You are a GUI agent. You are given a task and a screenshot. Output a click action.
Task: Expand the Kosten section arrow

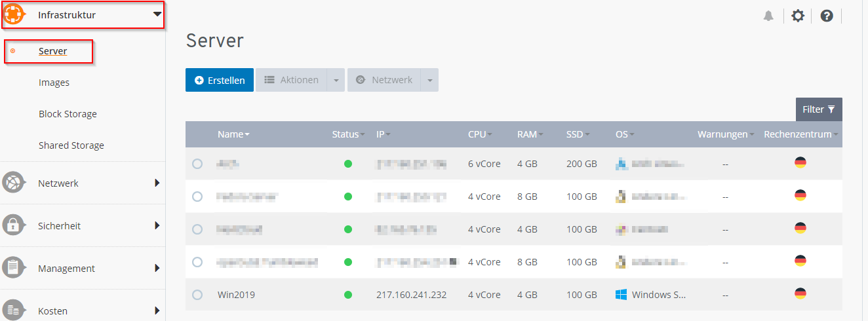157,311
